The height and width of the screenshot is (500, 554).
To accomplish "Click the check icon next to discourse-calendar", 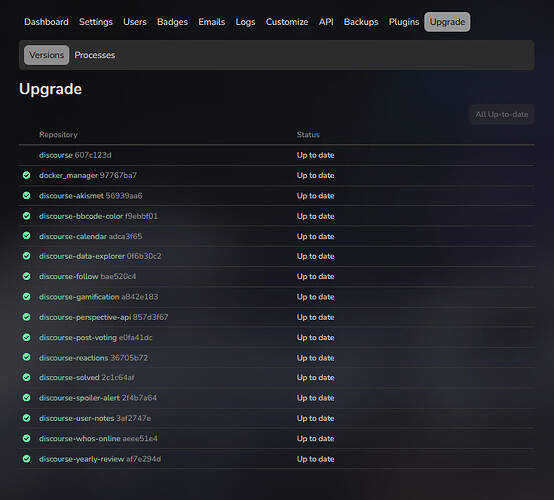I will point(26,236).
